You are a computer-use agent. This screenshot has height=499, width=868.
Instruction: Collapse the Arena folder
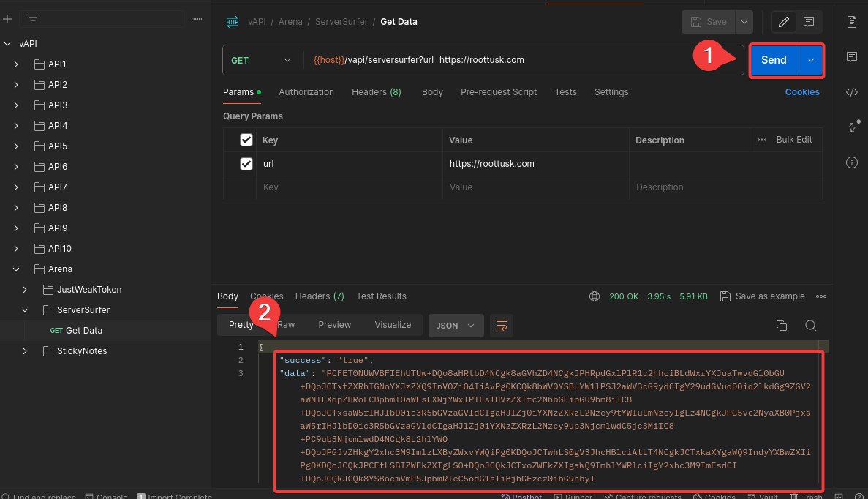pos(16,269)
